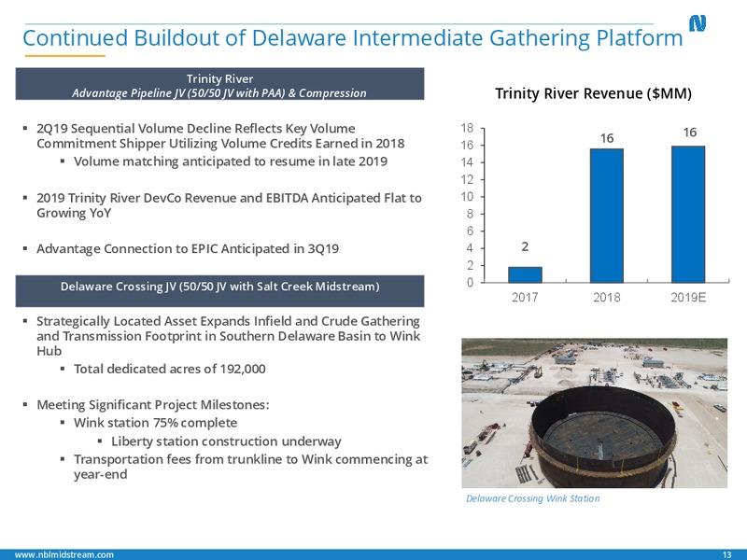Select 'Wink station 75% complete'

pyautogui.click(x=155, y=423)
